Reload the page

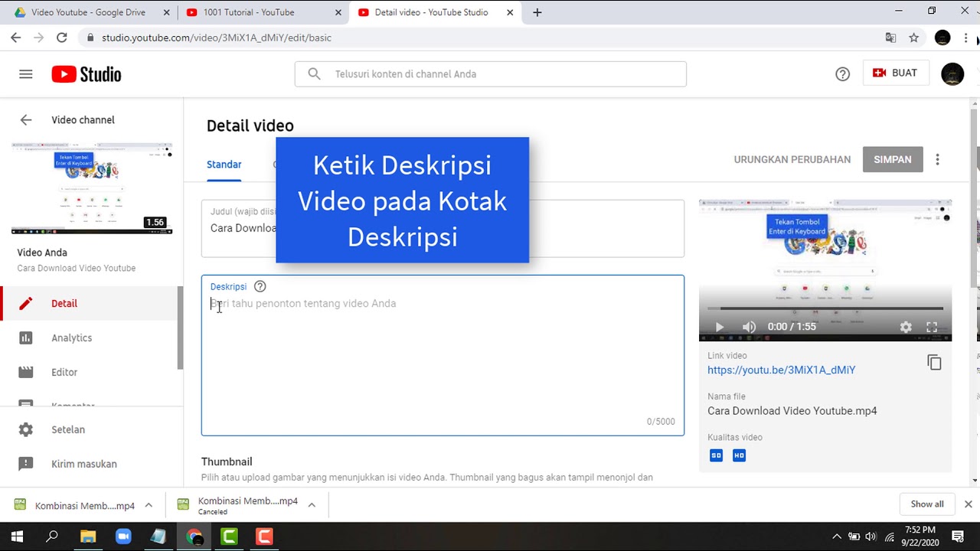tap(62, 37)
